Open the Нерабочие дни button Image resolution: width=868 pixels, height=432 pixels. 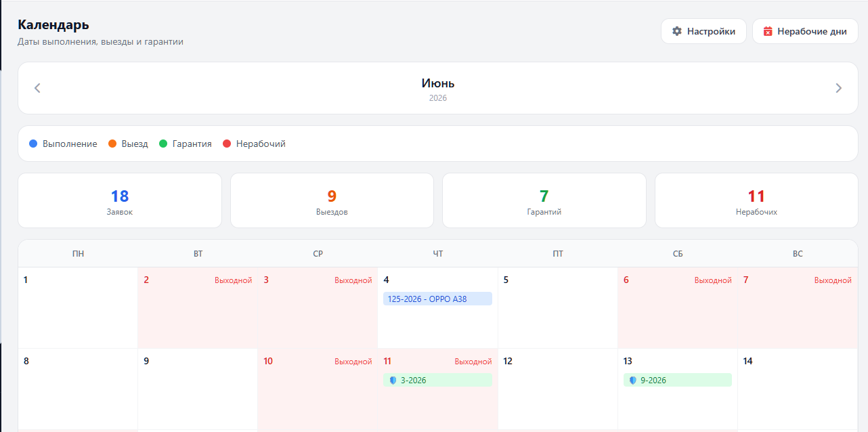pyautogui.click(x=805, y=31)
